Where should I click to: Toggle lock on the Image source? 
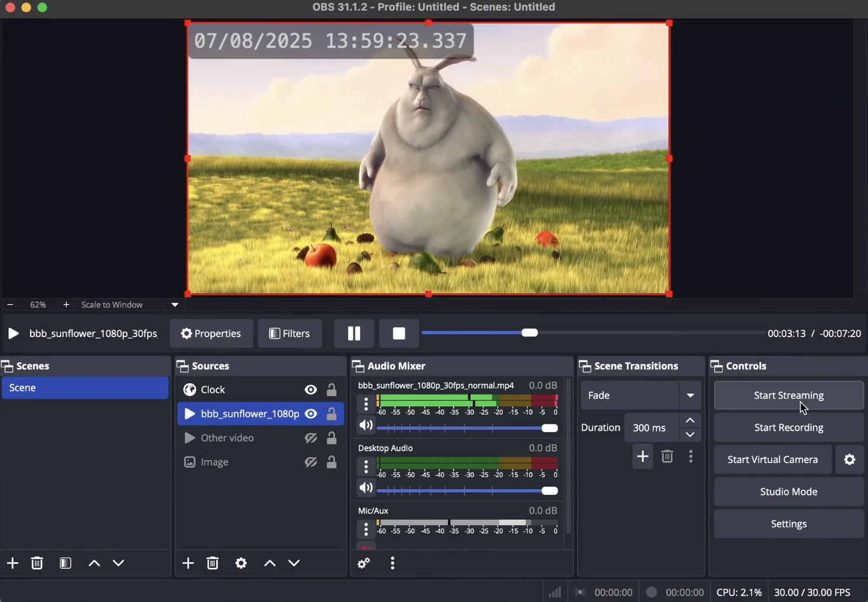(332, 462)
